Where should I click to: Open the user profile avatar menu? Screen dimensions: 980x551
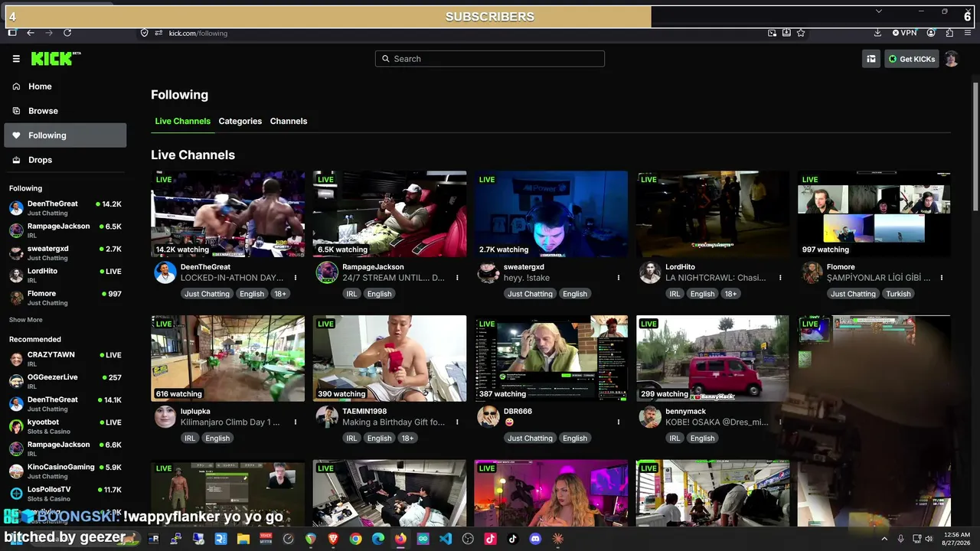click(x=951, y=59)
